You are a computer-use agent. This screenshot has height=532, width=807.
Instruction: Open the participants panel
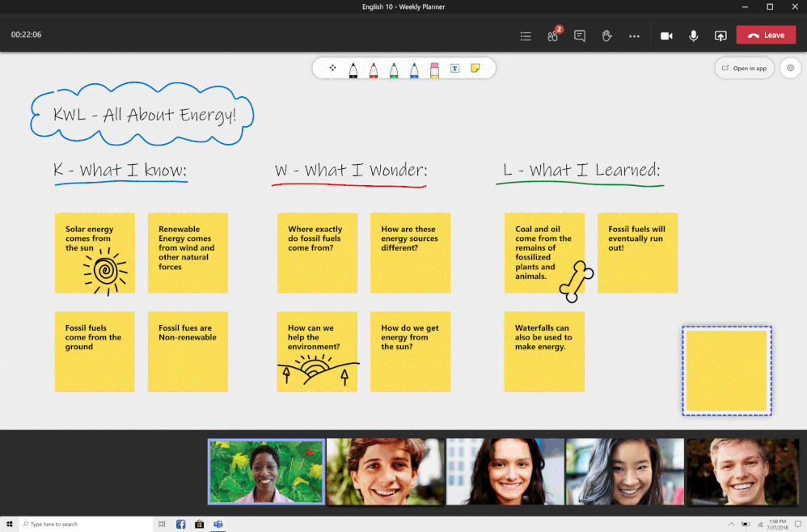pos(552,36)
